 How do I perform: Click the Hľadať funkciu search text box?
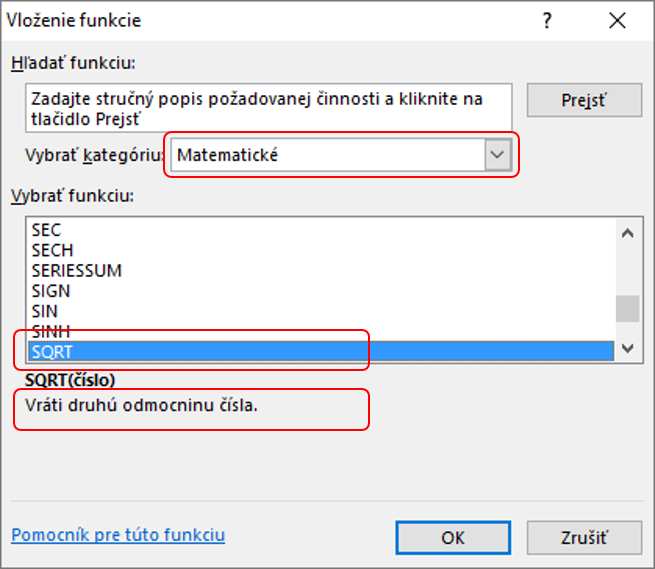[269, 108]
